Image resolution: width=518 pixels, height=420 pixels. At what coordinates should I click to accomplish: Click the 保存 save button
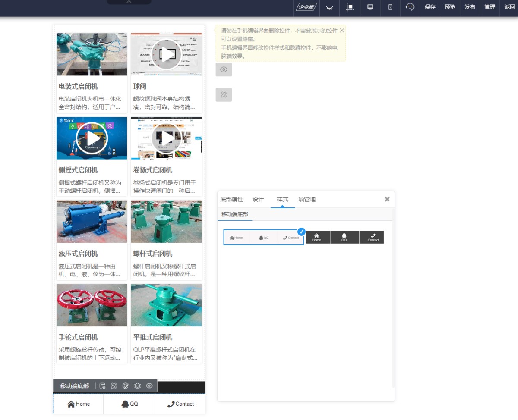pyautogui.click(x=430, y=7)
